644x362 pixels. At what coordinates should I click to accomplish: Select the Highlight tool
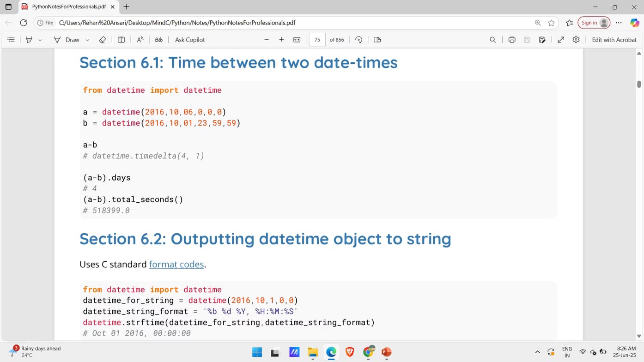point(29,40)
